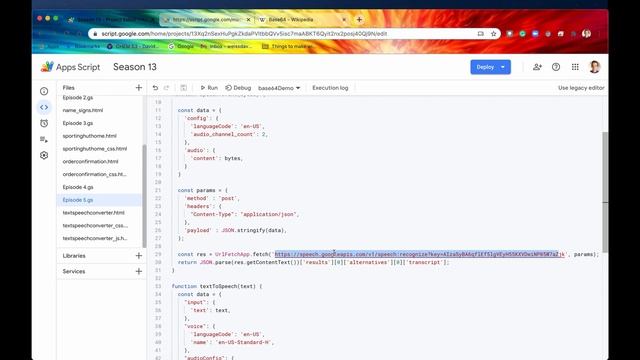640x360 pixels.
Task: Click line 33 function textToSpeech
Action: click(217, 287)
